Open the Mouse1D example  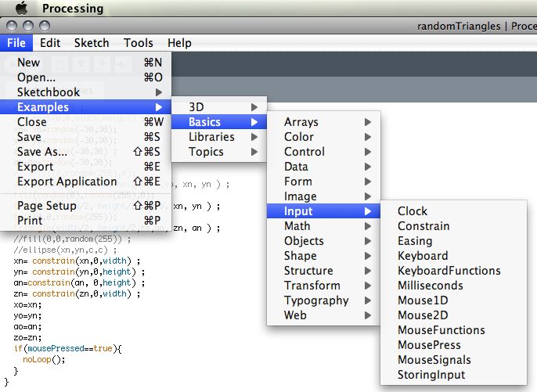(x=454, y=300)
